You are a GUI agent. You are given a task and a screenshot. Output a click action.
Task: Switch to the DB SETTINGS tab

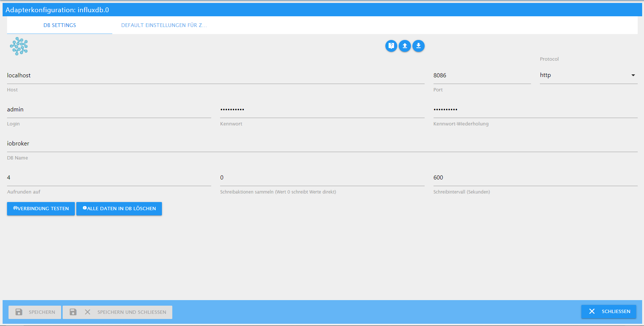(60, 25)
